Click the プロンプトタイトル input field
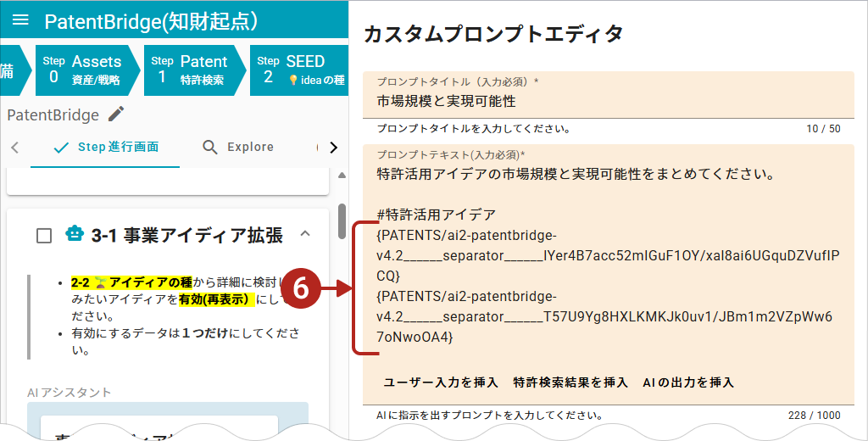Viewport: 868px width, 441px height. click(607, 102)
